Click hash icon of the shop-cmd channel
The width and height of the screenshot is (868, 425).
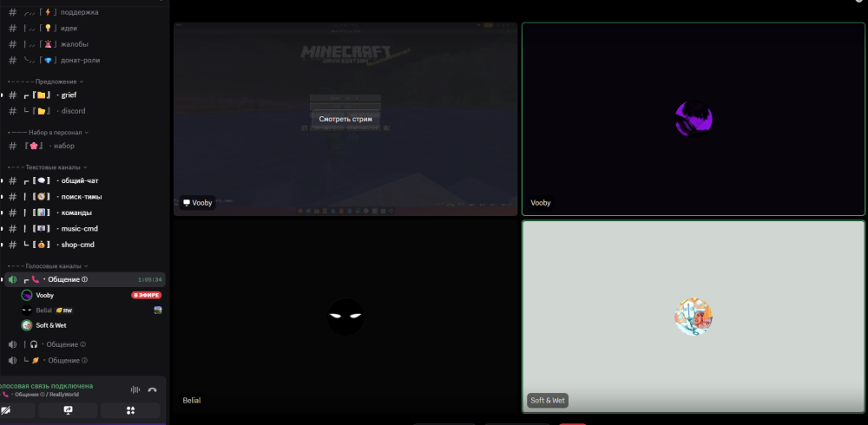[13, 245]
